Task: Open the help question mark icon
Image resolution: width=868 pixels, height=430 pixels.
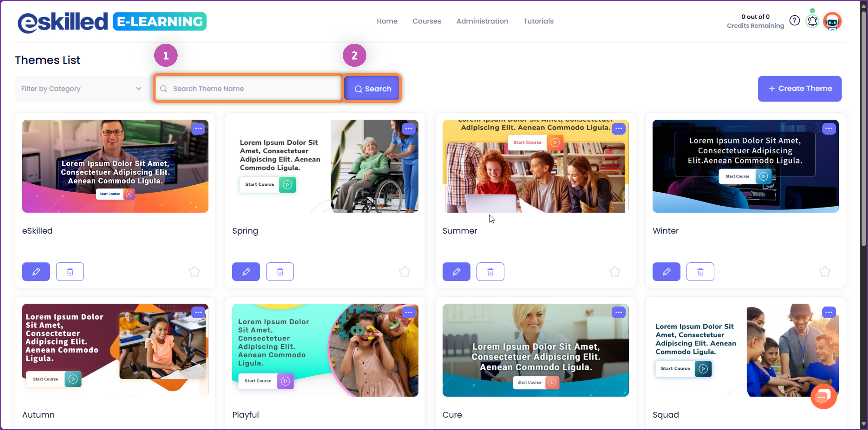Action: click(x=795, y=21)
